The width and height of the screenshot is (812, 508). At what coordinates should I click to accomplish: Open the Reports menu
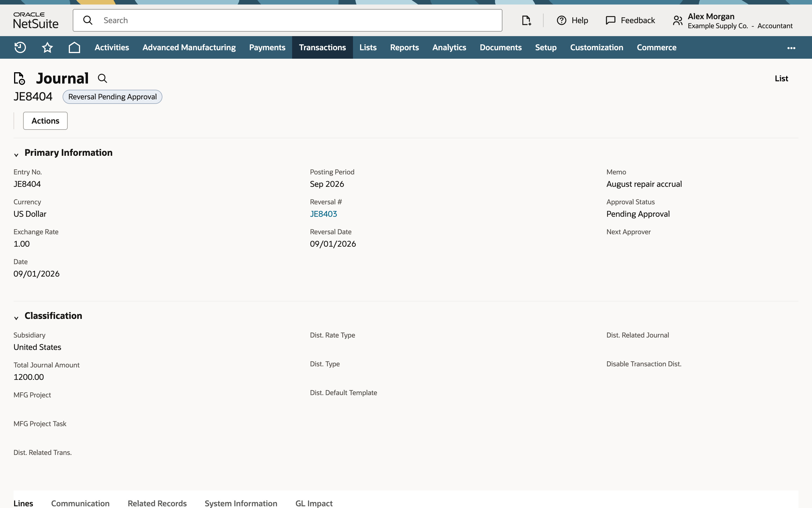404,47
